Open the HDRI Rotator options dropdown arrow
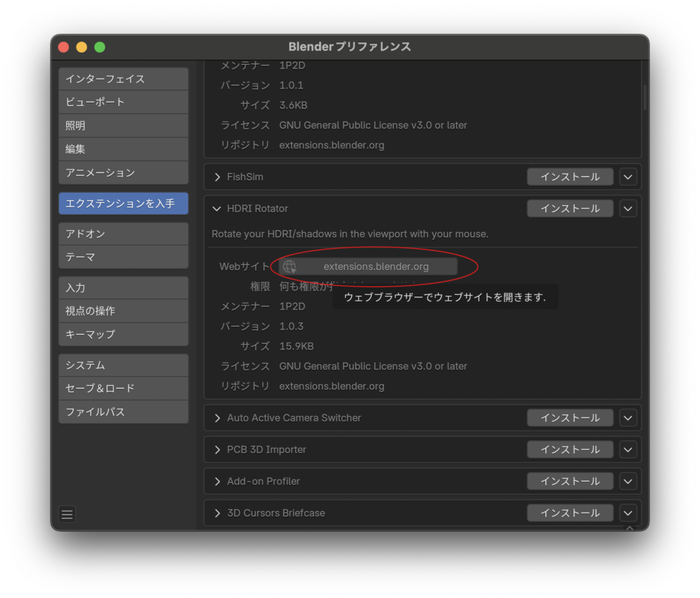700x598 pixels. click(628, 209)
